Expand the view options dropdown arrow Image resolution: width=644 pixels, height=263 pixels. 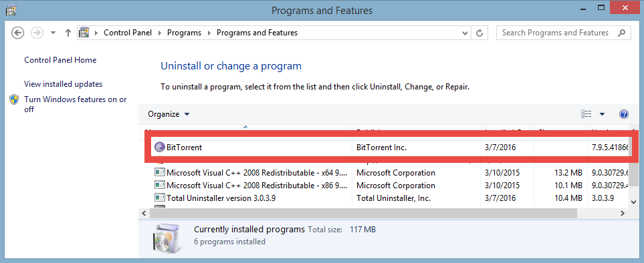[x=602, y=114]
